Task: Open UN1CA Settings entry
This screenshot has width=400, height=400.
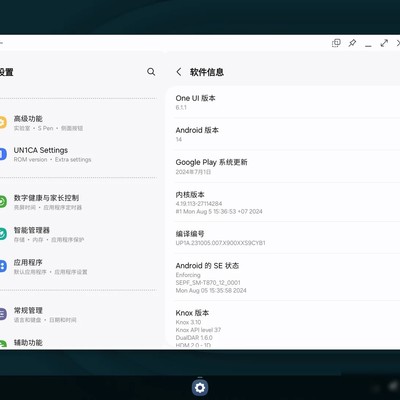Action: (78, 154)
